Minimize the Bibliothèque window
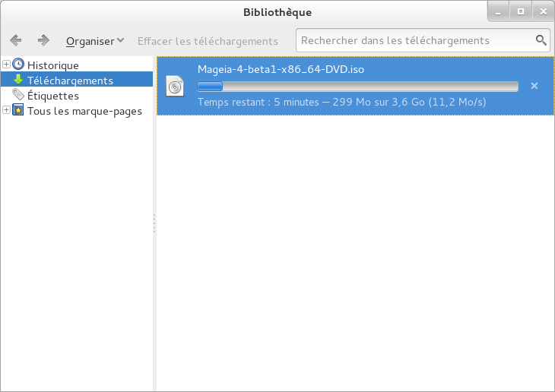 tap(498, 11)
